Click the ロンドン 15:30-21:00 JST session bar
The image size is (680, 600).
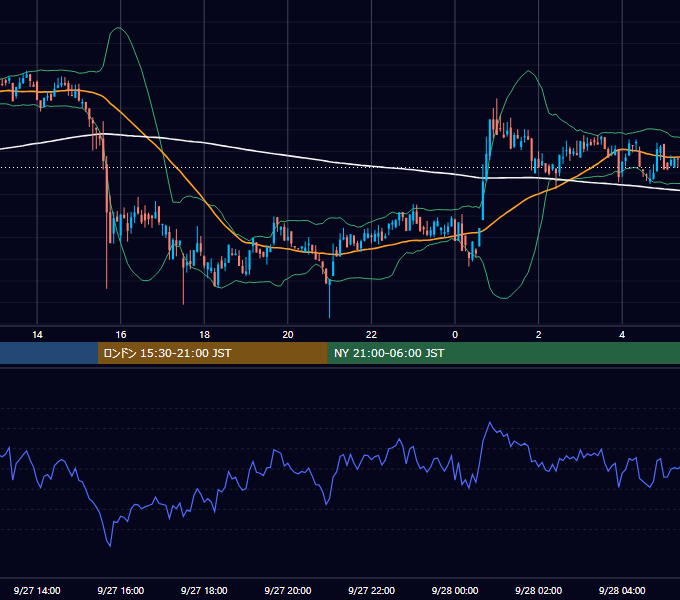click(212, 353)
